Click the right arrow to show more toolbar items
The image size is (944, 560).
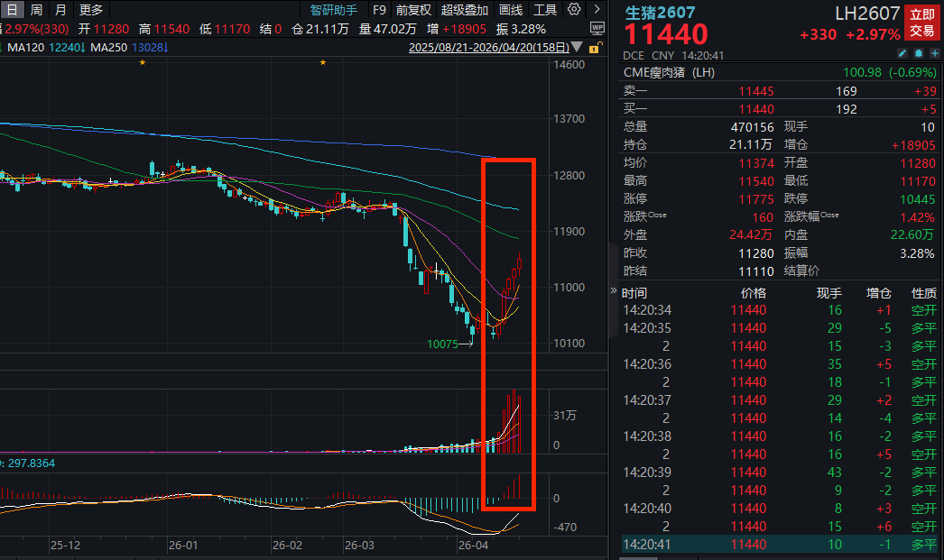(x=597, y=10)
